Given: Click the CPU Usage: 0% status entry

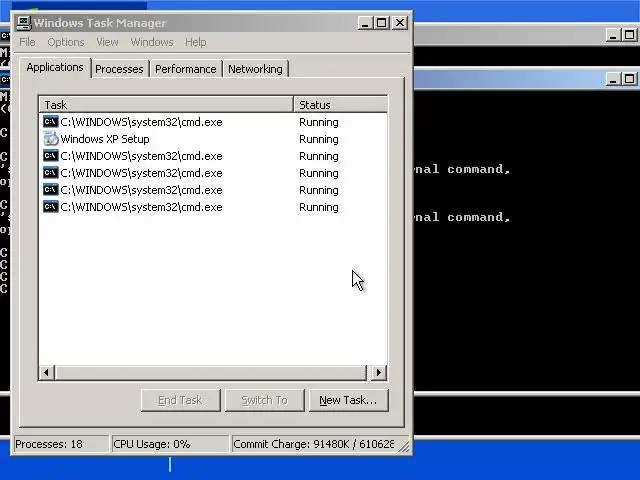Looking at the screenshot, I should 170,444.
